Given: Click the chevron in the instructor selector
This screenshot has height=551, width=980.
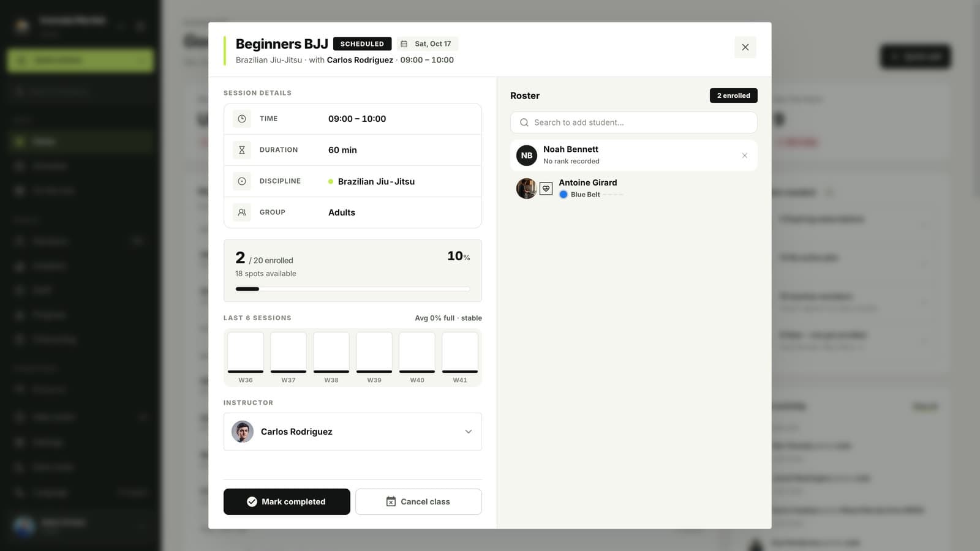Looking at the screenshot, I should (x=469, y=432).
